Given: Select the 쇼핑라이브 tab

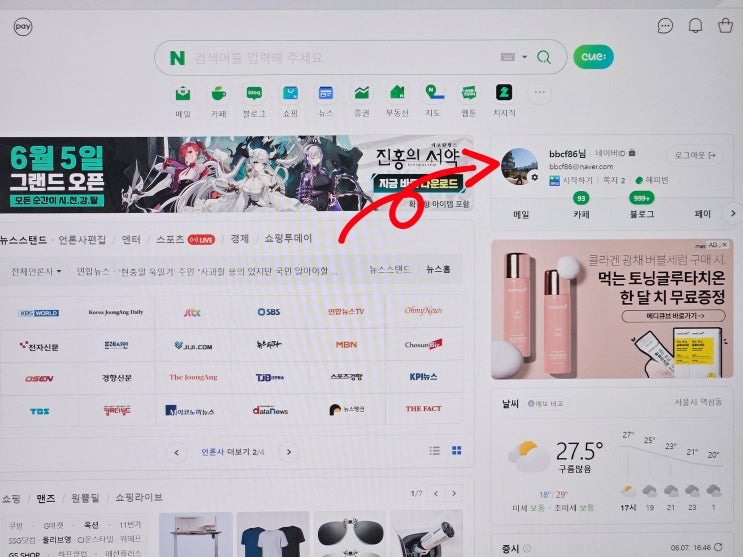Looking at the screenshot, I should pos(139,497).
